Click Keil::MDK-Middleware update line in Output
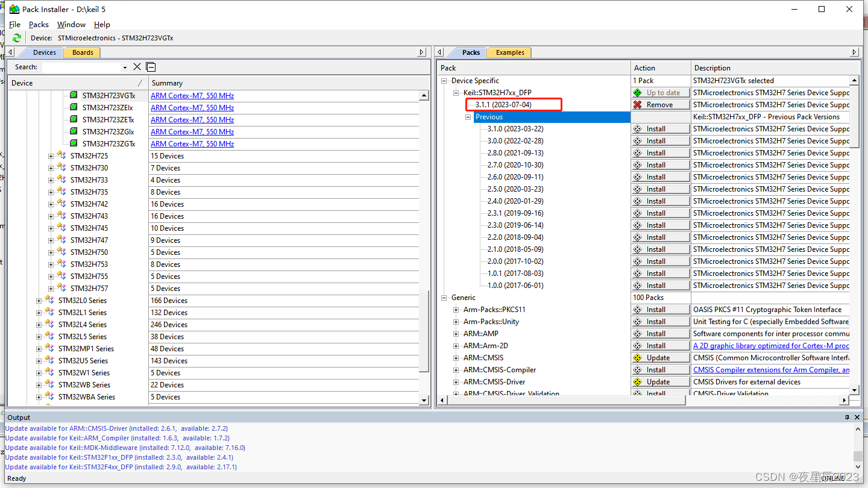Viewport: 868px width, 488px height. pyautogui.click(x=125, y=448)
